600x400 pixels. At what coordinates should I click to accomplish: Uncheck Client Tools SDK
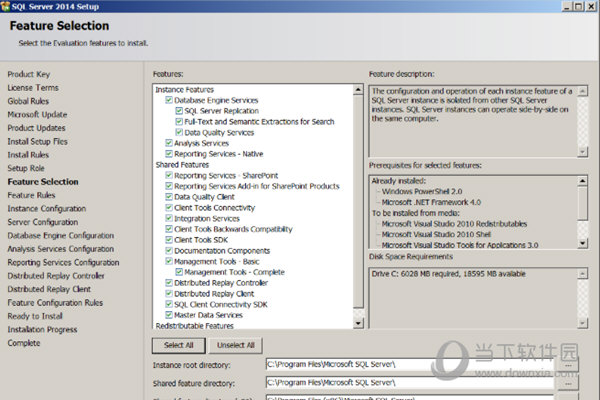[x=169, y=240]
